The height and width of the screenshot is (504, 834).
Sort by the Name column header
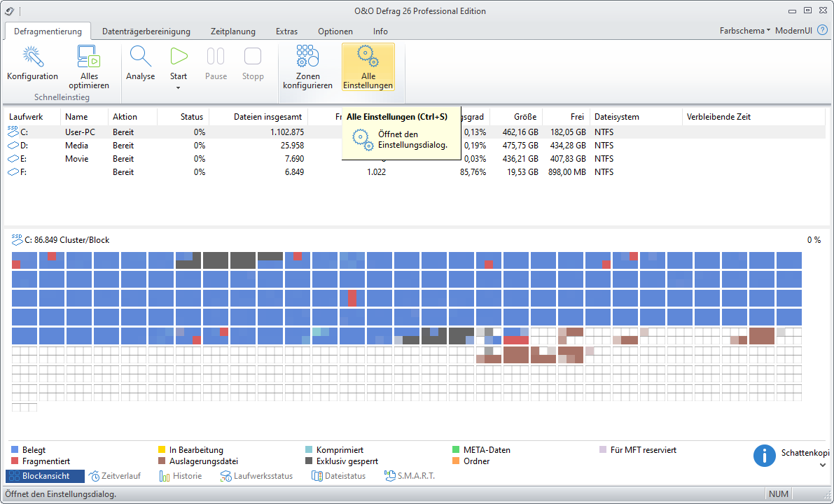tap(85, 116)
